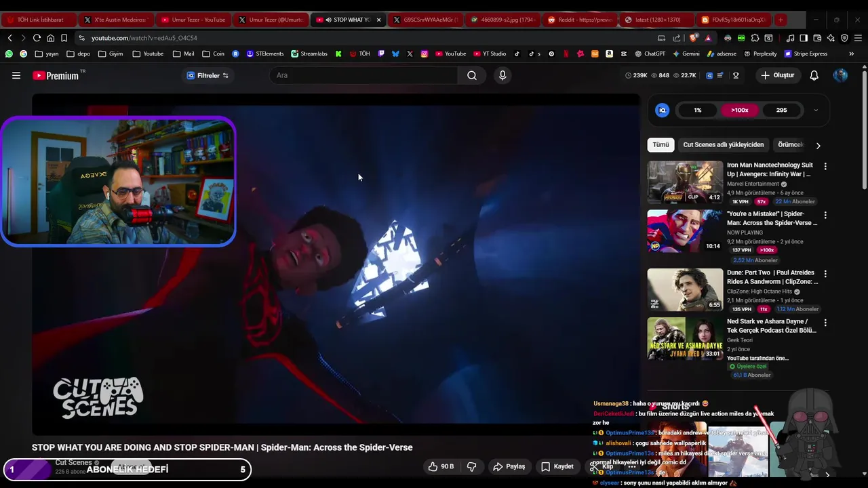The width and height of the screenshot is (868, 488).
Task: Open the Coin bookmarks folder
Action: tap(213, 54)
